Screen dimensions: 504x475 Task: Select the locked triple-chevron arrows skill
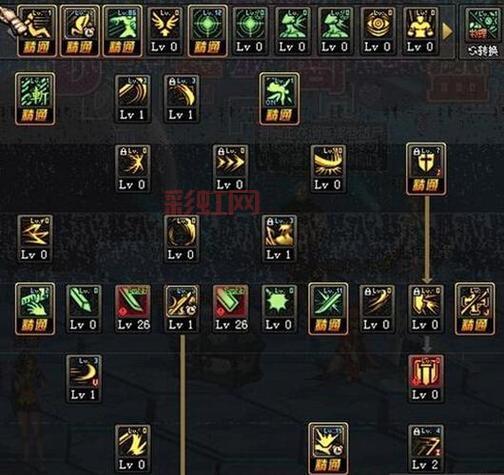click(230, 168)
